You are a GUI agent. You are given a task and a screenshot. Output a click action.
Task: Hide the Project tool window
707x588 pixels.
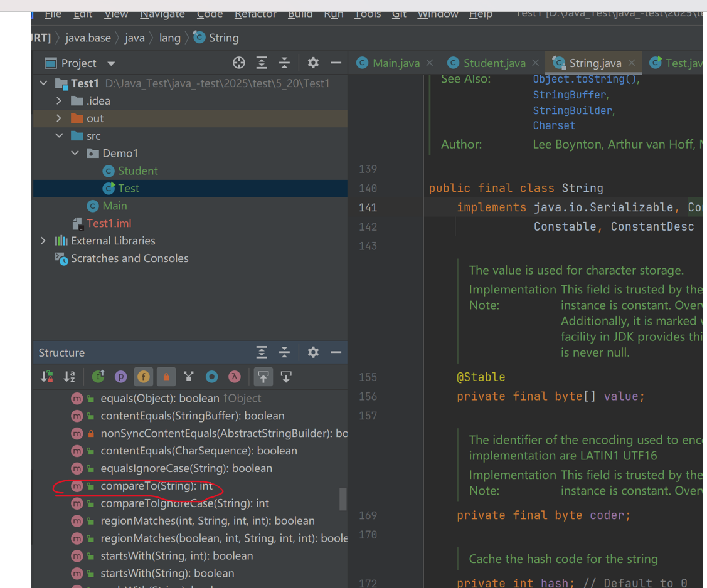(x=336, y=63)
